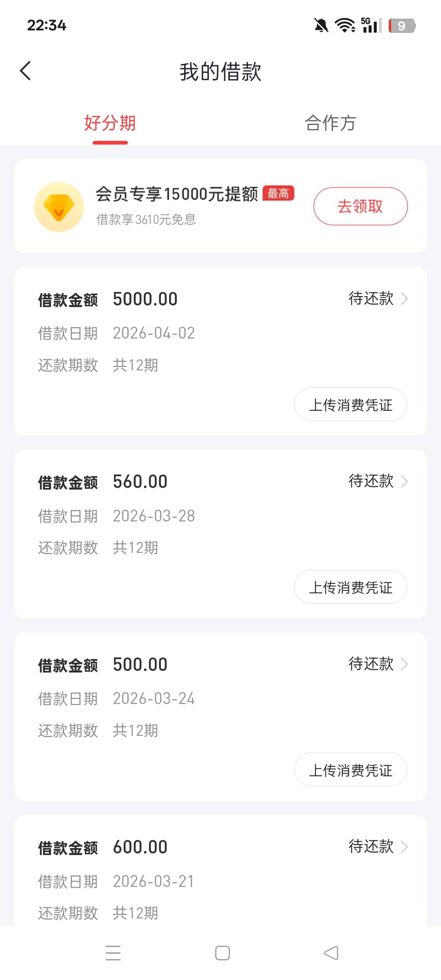The width and height of the screenshot is (441, 980).
Task: Tap the gold member diamond icon
Action: [x=59, y=207]
